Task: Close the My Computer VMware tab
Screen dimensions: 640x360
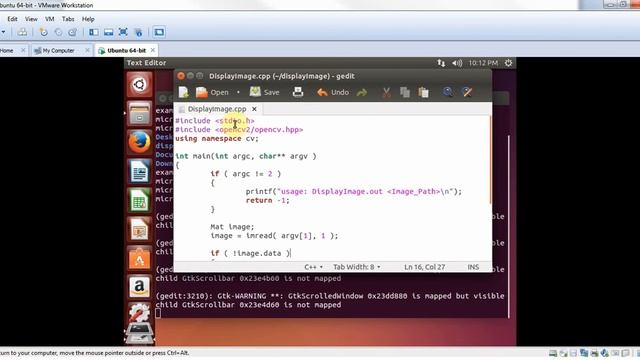Action: [87, 50]
